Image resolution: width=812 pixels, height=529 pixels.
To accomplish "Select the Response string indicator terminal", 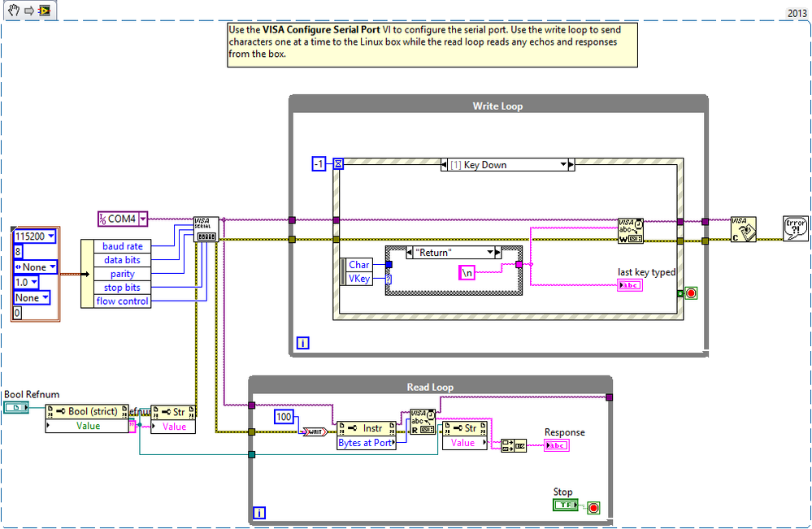I will tap(557, 445).
